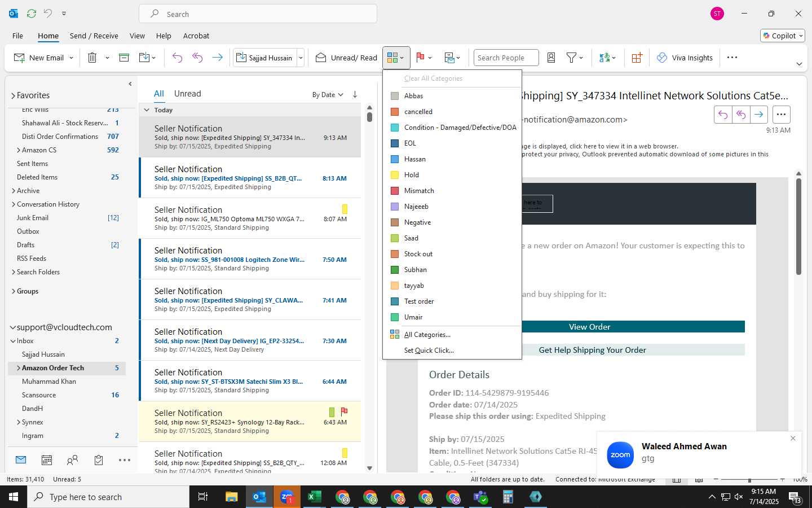
Task: Collapse the folder pane arrow
Action: pos(130,84)
